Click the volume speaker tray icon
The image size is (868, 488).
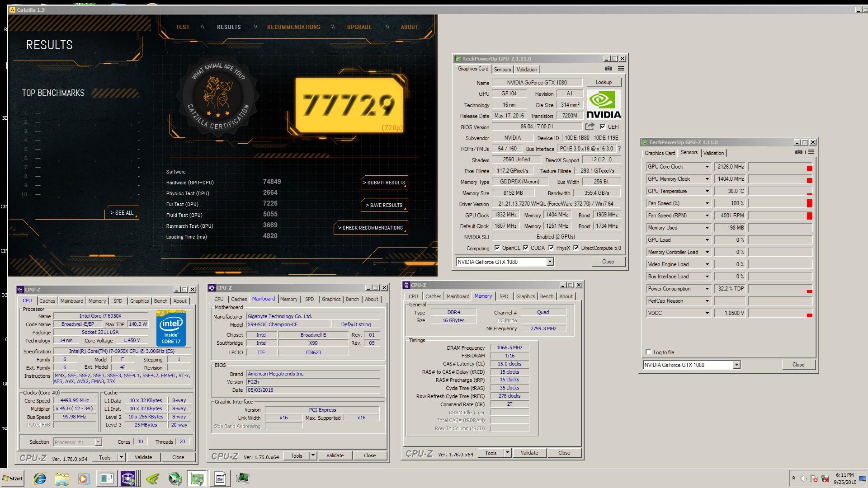point(803,479)
